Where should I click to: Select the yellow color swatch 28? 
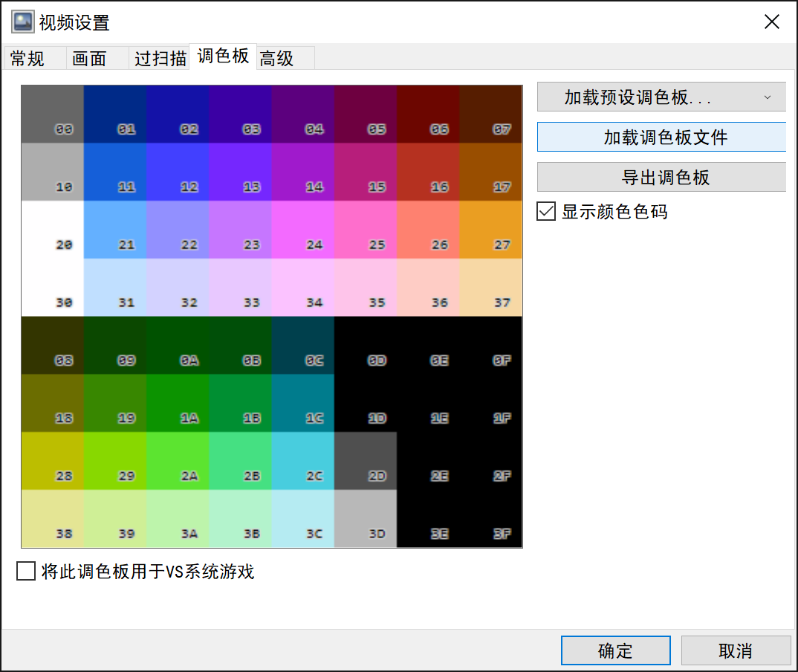[53, 461]
